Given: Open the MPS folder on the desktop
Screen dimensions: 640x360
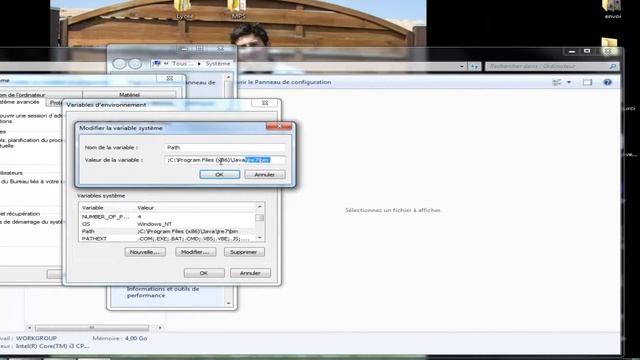Looking at the screenshot, I should tap(238, 9).
